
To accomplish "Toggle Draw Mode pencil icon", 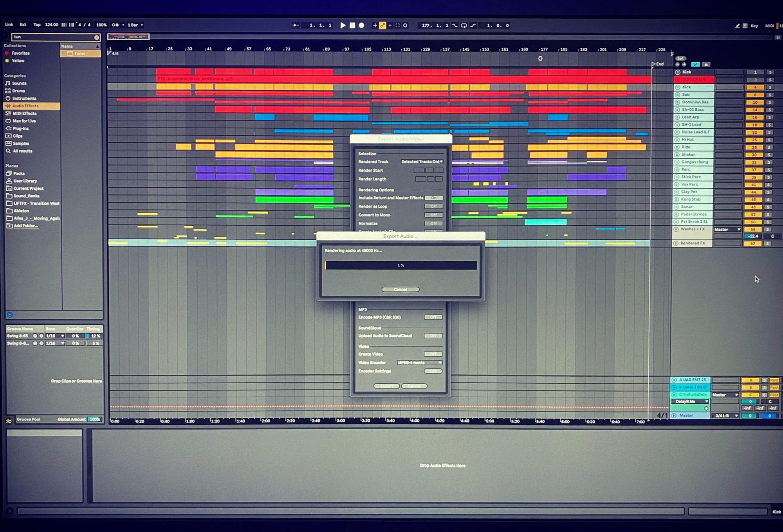I will [x=738, y=26].
